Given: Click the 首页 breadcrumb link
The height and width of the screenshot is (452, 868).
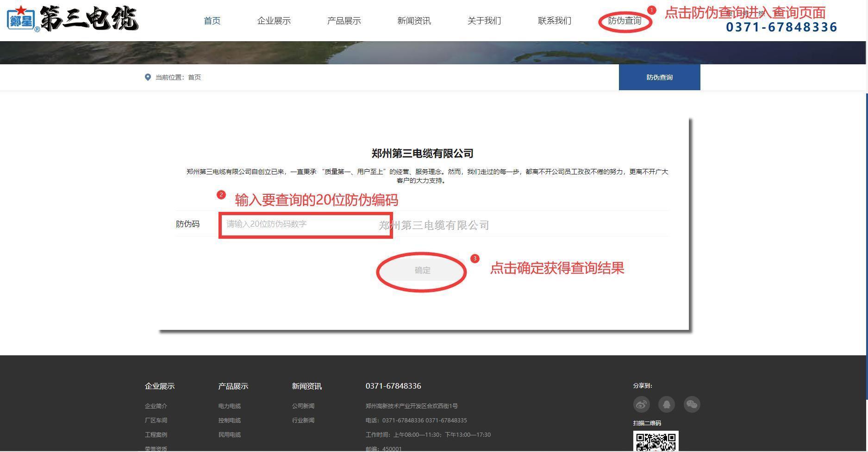Looking at the screenshot, I should click(194, 77).
